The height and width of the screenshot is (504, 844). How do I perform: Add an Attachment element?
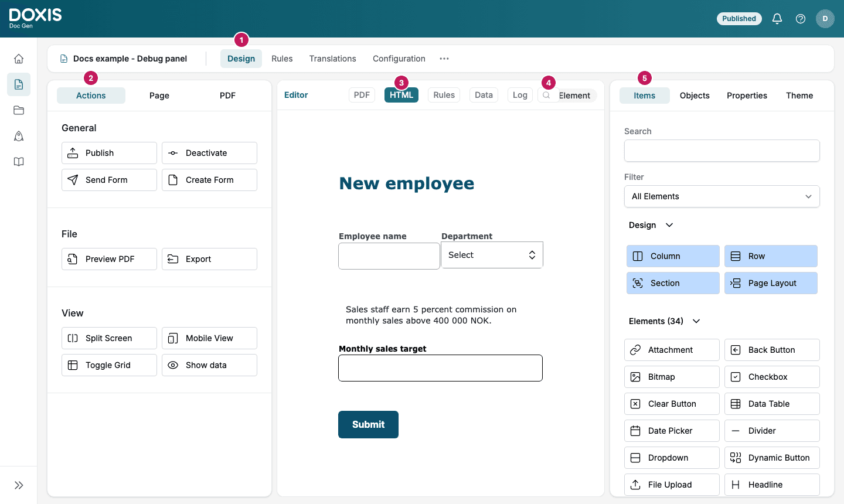[x=672, y=350]
